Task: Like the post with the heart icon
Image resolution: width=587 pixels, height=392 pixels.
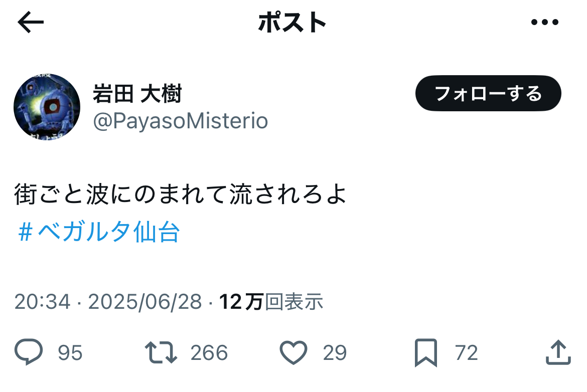Action: pyautogui.click(x=293, y=352)
